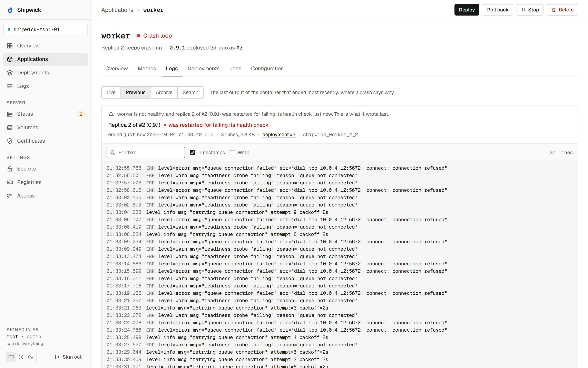This screenshot has height=368, width=588.
Task: Click the warning triangle icon in alert
Action: coord(111,114)
